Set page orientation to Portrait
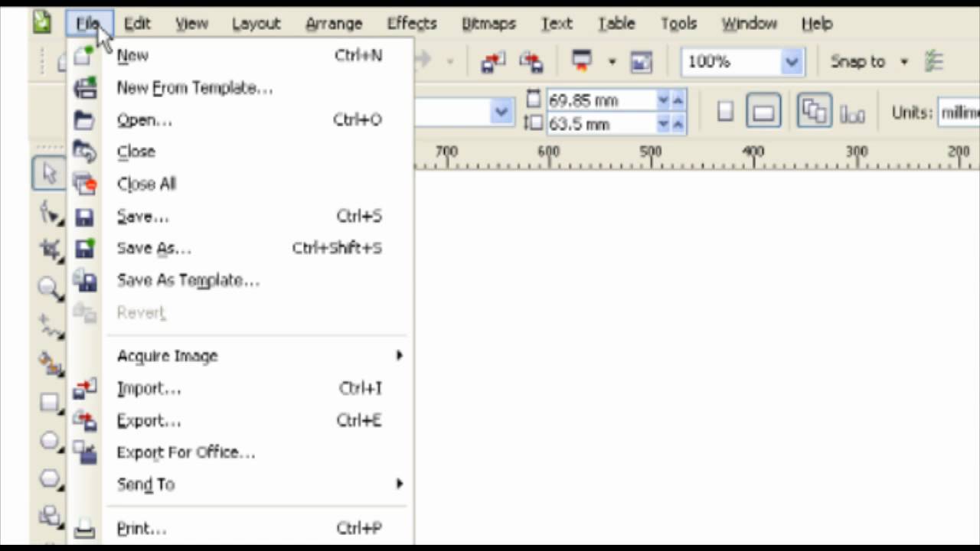This screenshot has width=980, height=551. (725, 112)
